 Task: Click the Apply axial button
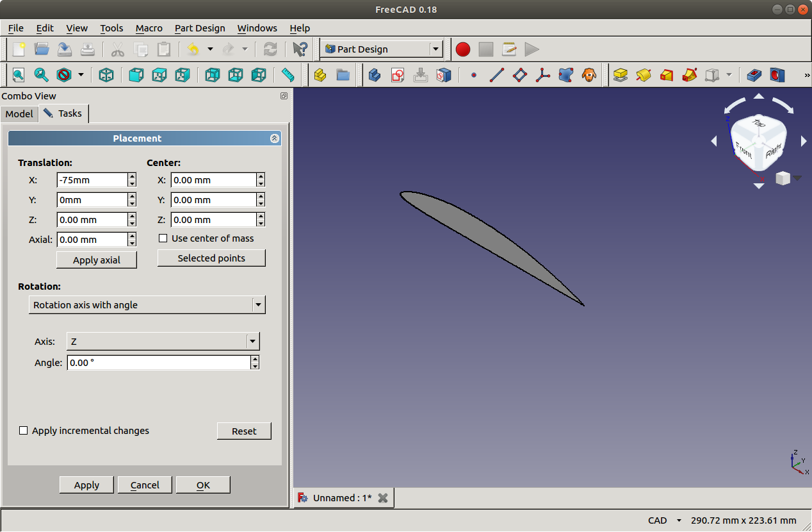tap(97, 260)
